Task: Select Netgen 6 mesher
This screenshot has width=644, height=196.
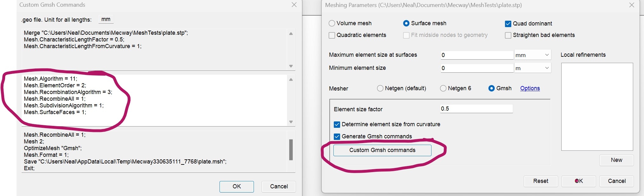Action: coord(443,88)
